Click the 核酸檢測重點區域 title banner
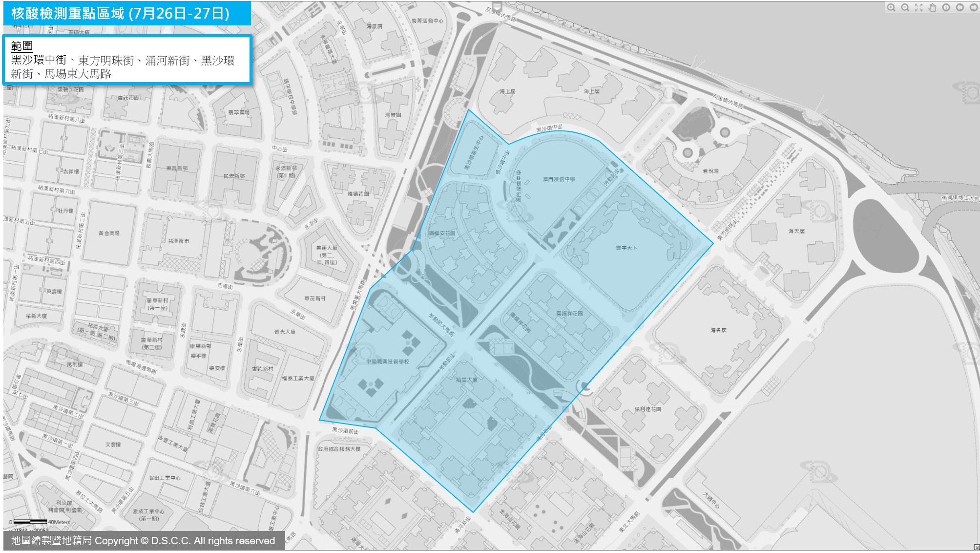 click(127, 13)
